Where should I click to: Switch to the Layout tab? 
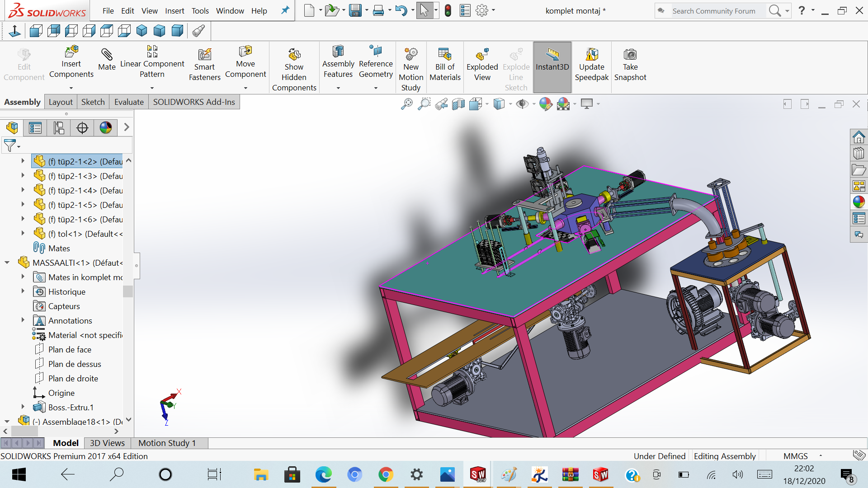click(61, 102)
